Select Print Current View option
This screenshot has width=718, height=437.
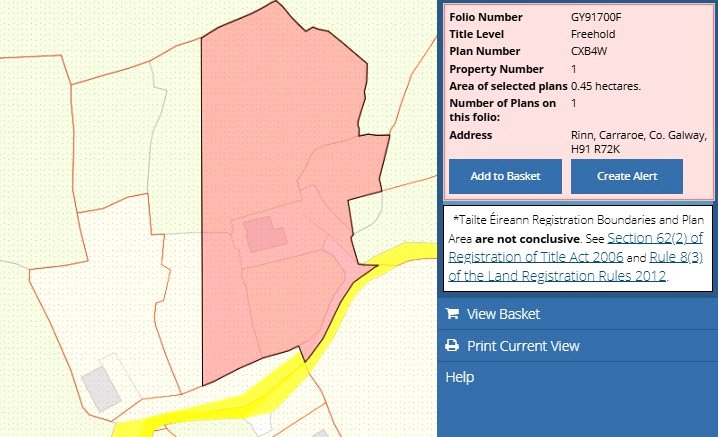pyautogui.click(x=523, y=346)
